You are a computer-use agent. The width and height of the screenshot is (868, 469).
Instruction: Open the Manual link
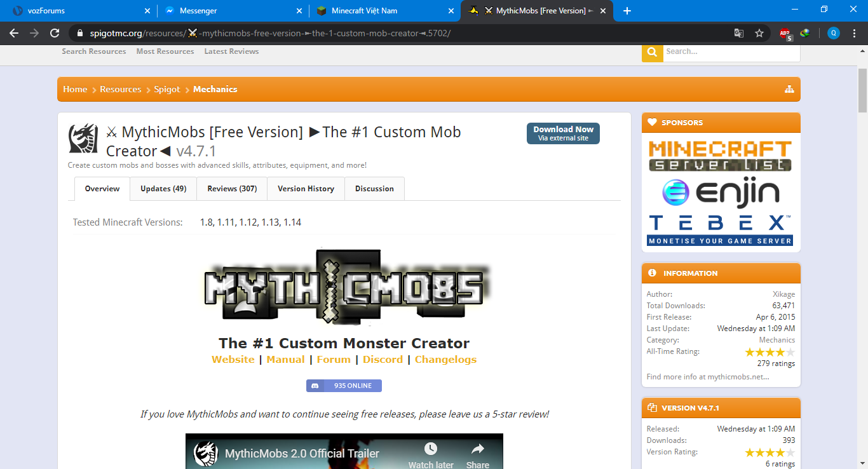285,360
